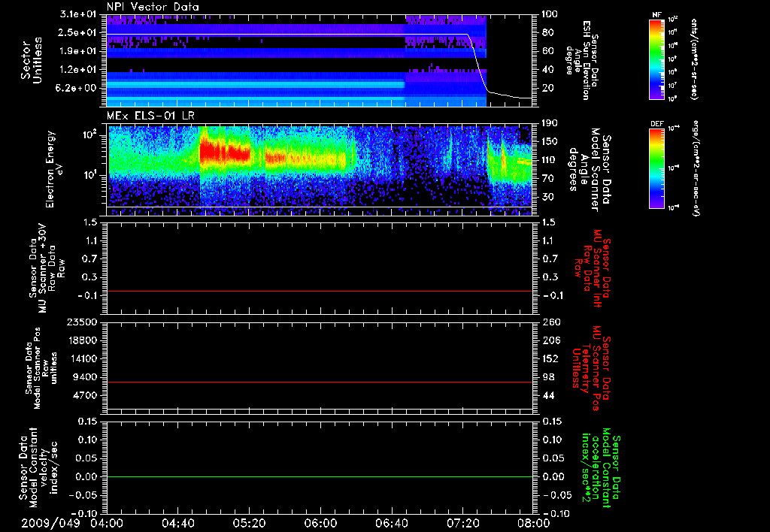Viewport: 770px width, 532px height.
Task: Click the 05:20 time axis label
Action: click(x=250, y=522)
